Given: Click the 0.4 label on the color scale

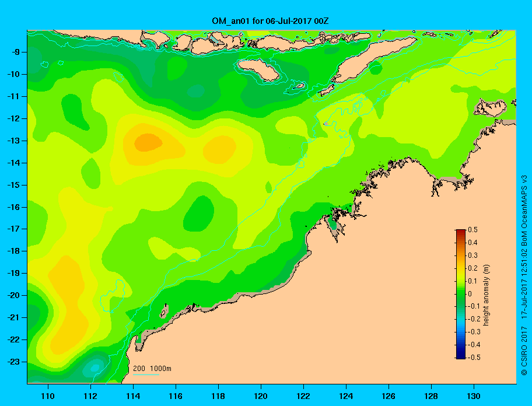Looking at the screenshot, I should point(473,243).
